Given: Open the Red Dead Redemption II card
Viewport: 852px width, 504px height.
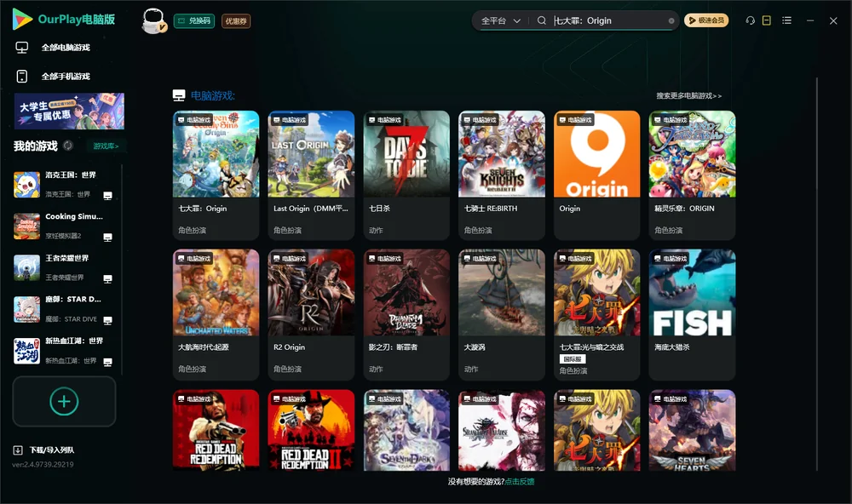Looking at the screenshot, I should click(311, 430).
